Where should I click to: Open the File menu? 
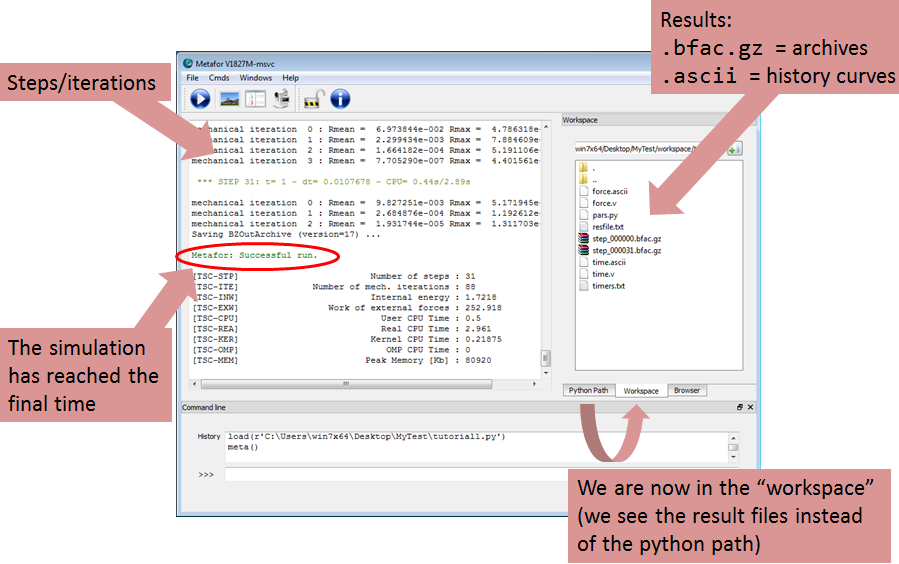point(192,78)
